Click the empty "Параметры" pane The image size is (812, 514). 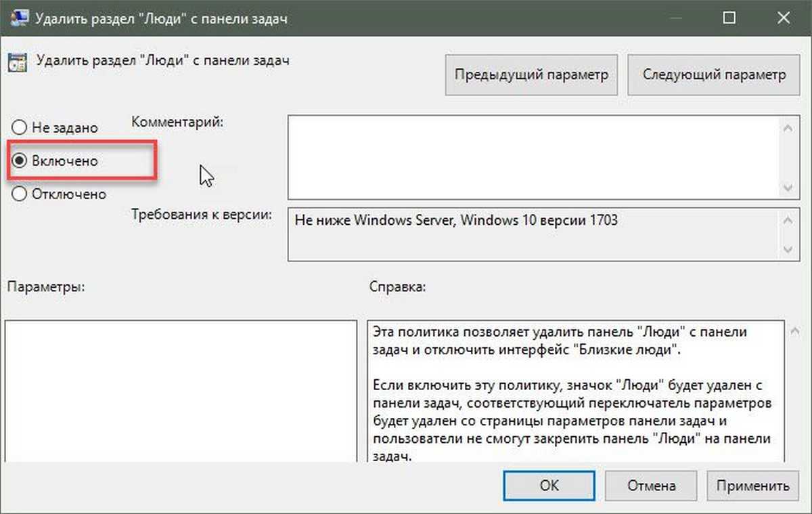[x=180, y=393]
